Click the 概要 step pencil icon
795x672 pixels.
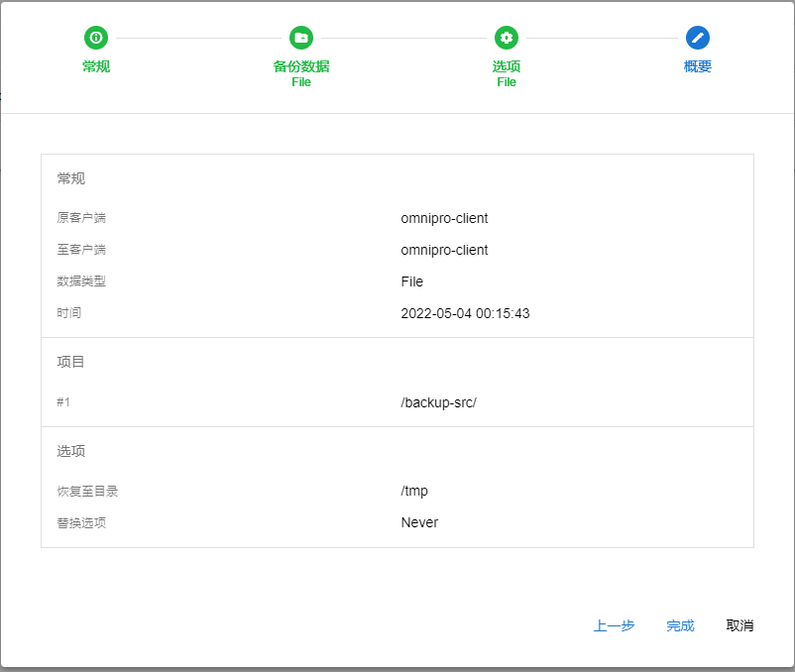point(698,38)
